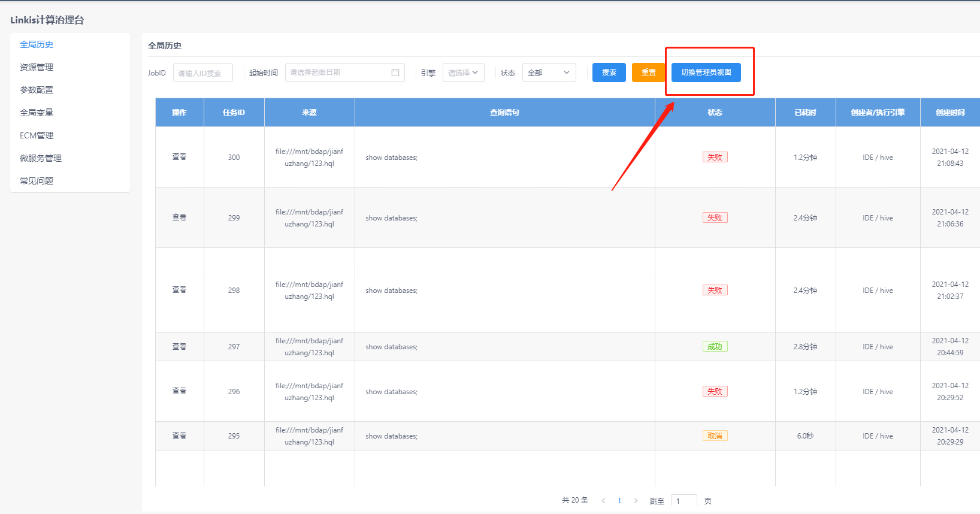Go to 全局变量 in the sidebar
The width and height of the screenshot is (980, 514).
pos(37,113)
